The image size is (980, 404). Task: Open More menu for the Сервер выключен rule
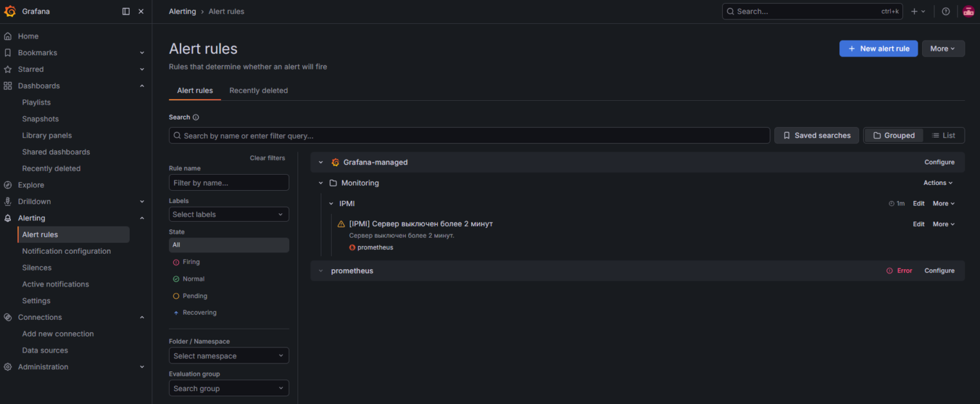(x=943, y=224)
